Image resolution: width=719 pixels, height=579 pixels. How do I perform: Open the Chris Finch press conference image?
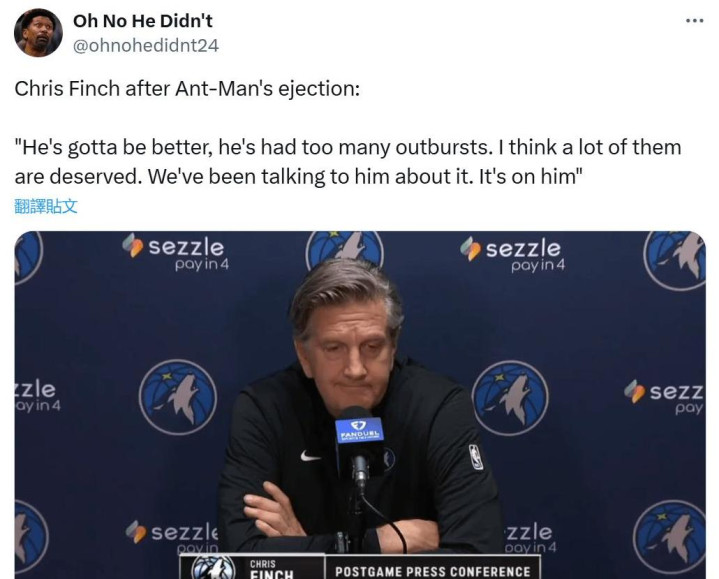(x=360, y=405)
